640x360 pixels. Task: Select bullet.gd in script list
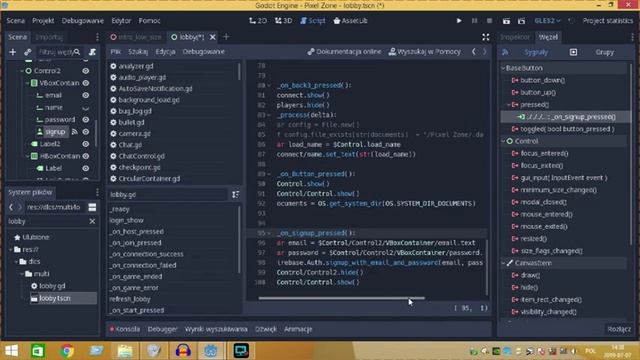(131, 122)
